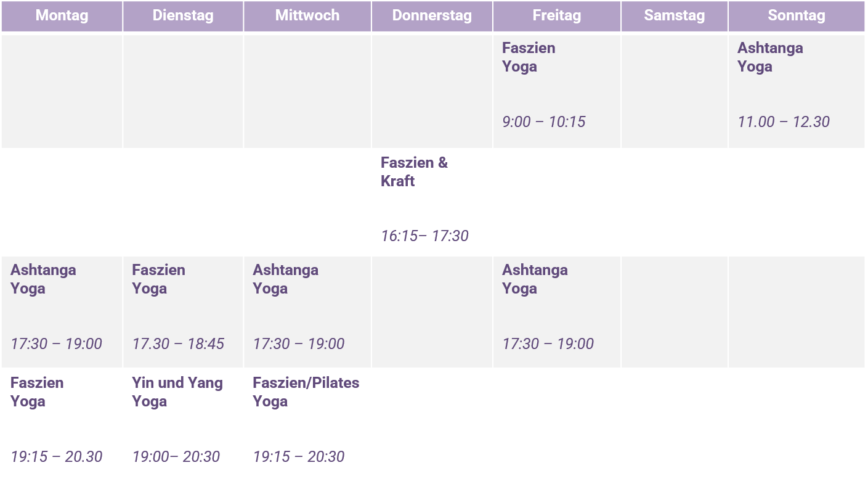Click the Montag column header

point(62,15)
